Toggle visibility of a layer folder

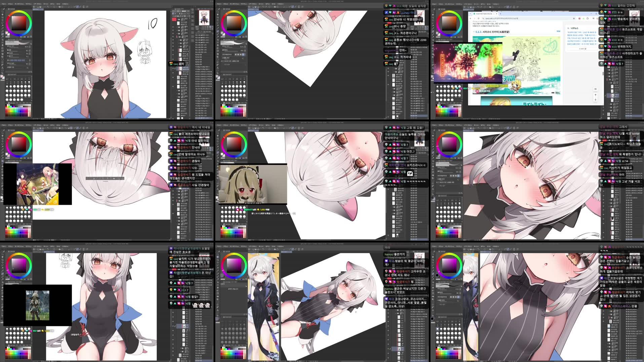[173, 27]
